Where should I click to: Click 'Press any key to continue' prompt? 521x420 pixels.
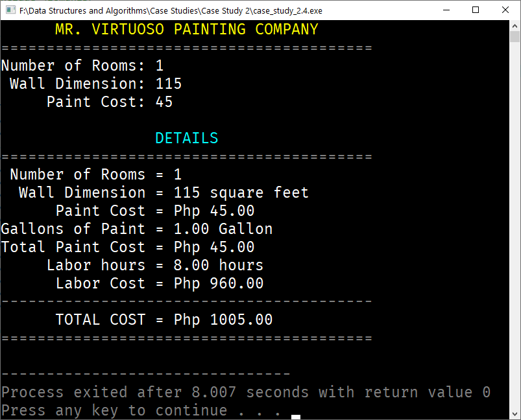point(114,410)
